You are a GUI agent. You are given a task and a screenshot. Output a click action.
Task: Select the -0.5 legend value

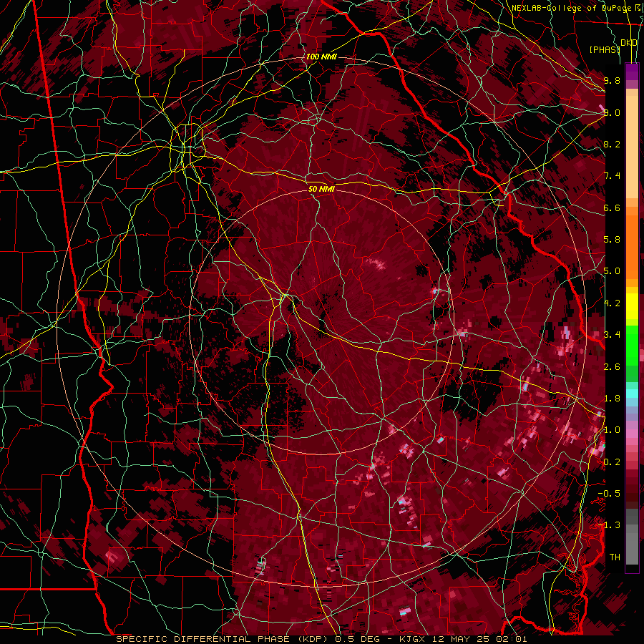pos(609,494)
